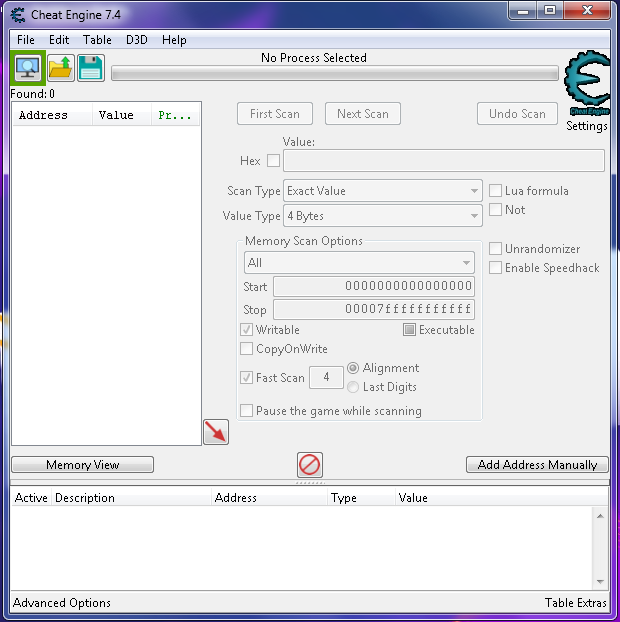The height and width of the screenshot is (622, 620).
Task: Enable the Unrandomizer option
Action: click(495, 249)
